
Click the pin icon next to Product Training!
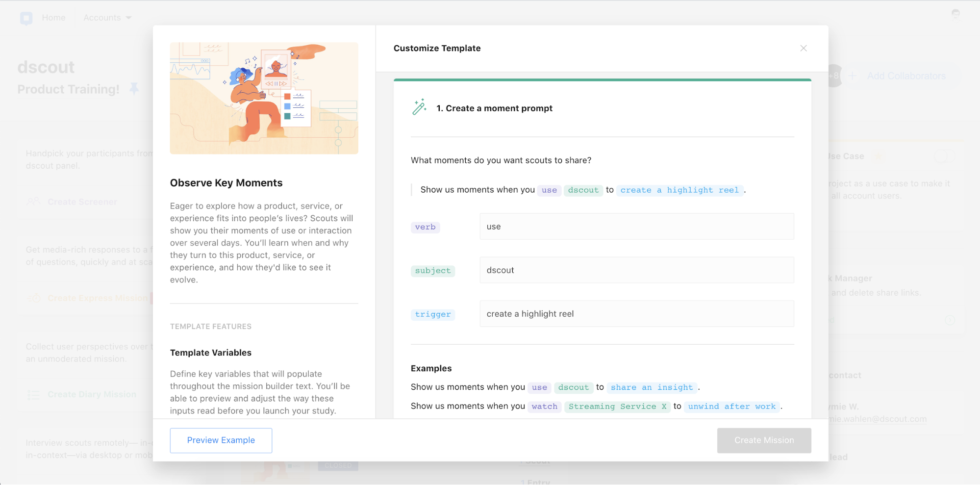point(134,89)
